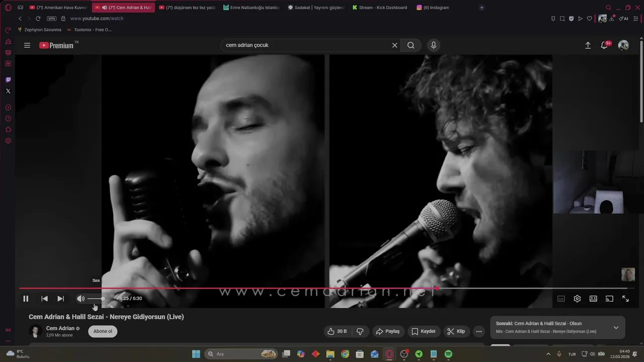Open history clock in Opera sidebar
644x362 pixels.
point(8,119)
